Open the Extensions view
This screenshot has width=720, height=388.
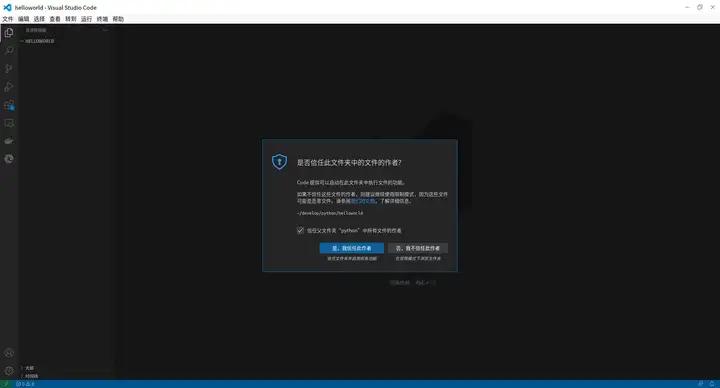click(x=9, y=105)
